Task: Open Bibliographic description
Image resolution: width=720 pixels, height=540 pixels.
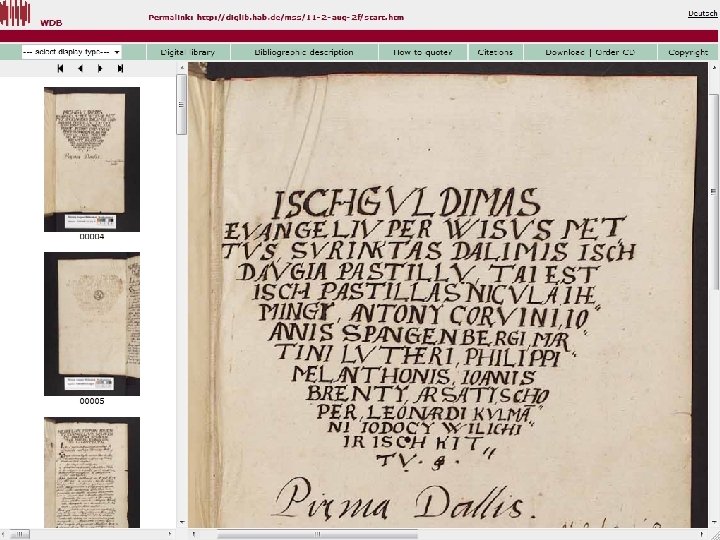Action: tap(304, 52)
